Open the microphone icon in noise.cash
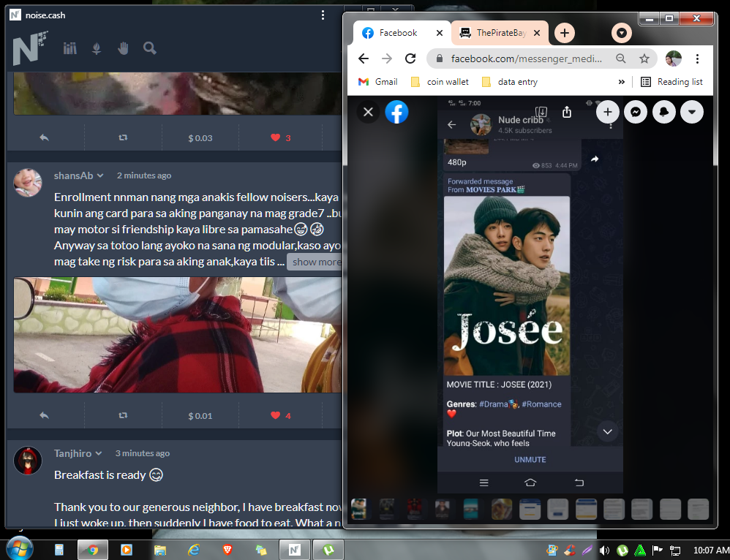 coord(97,48)
